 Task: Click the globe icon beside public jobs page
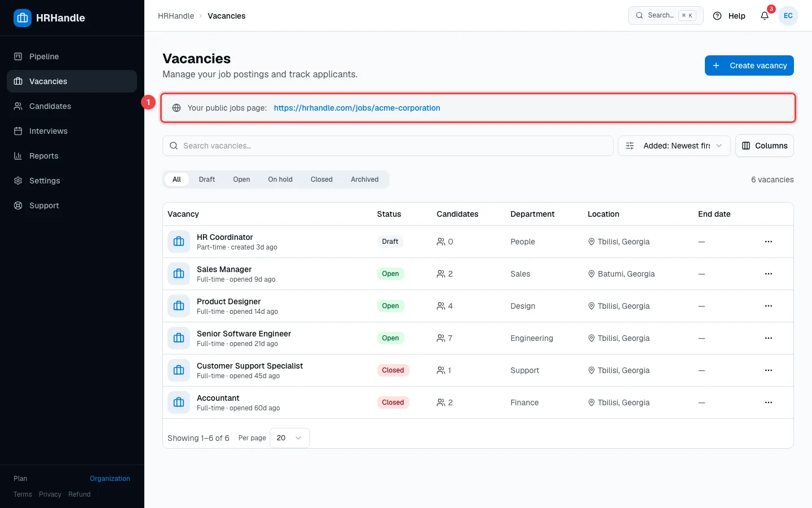(x=176, y=108)
